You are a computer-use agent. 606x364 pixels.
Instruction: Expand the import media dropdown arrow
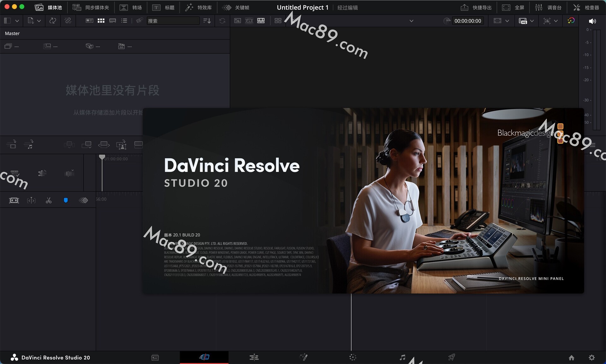(39, 21)
